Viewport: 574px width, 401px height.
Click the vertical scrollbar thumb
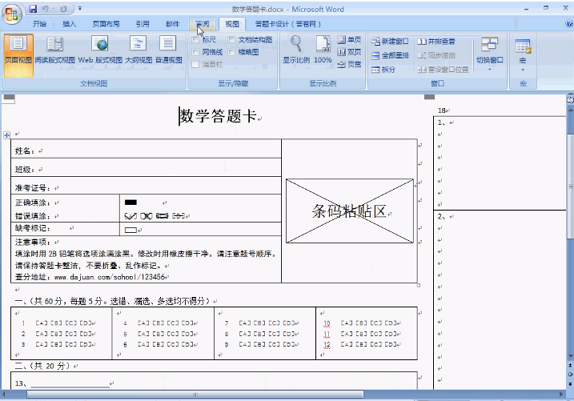tap(570, 186)
